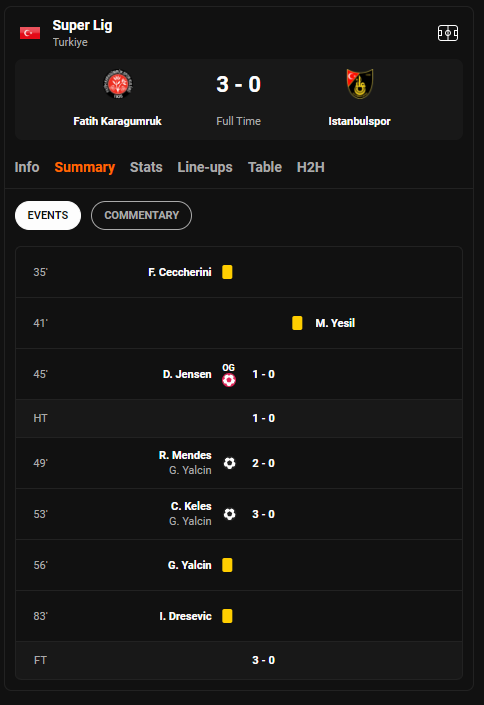Open the Stats tab

[146, 167]
